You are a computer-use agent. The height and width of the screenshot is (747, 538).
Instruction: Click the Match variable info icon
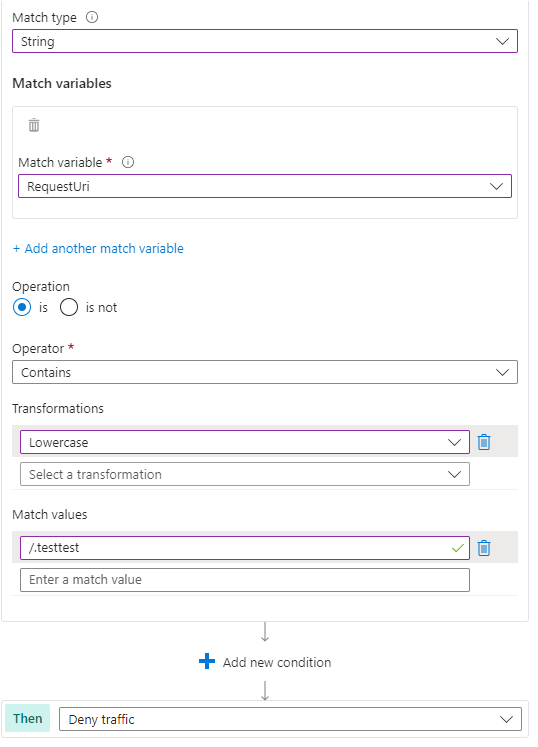click(x=128, y=162)
